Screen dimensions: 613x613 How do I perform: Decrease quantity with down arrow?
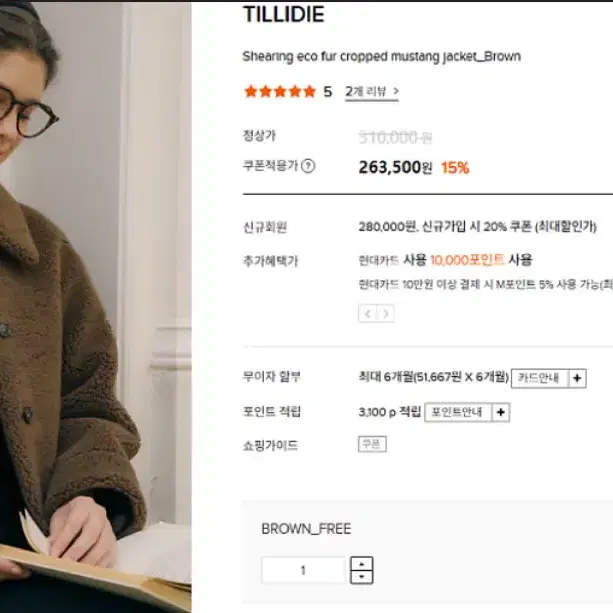(362, 577)
